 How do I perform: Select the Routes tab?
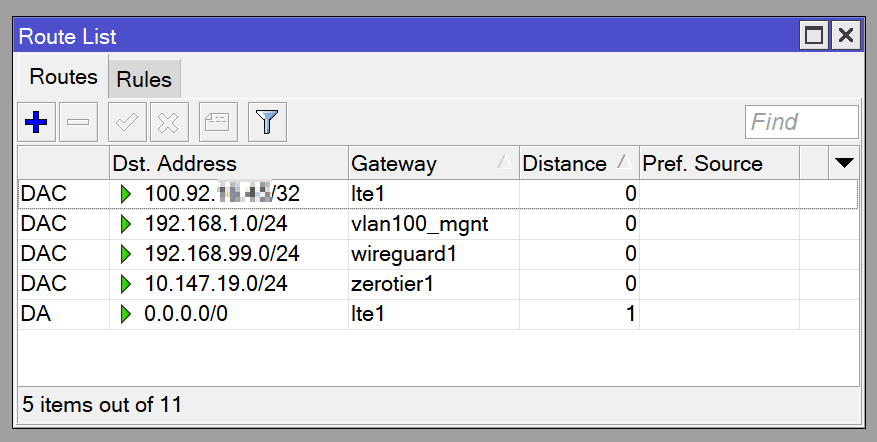[x=63, y=77]
